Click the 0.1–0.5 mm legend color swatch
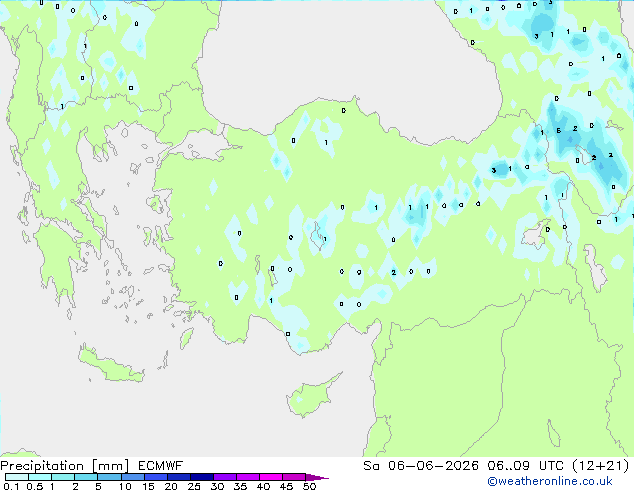Viewport: 634px width, 490px height. click(17, 477)
